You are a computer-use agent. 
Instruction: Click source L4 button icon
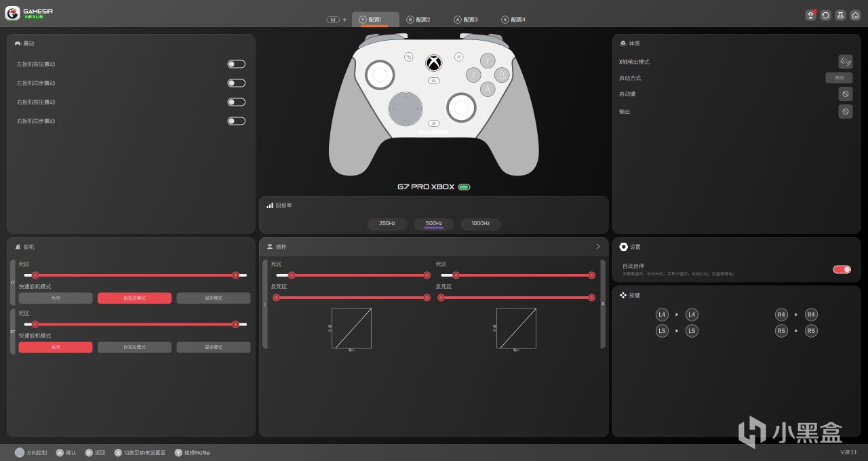[x=662, y=315]
